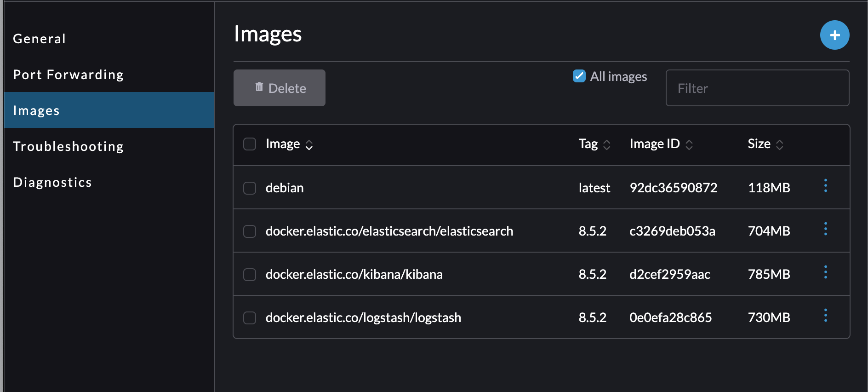The height and width of the screenshot is (392, 868).
Task: Click the 704MB size value
Action: [769, 231]
